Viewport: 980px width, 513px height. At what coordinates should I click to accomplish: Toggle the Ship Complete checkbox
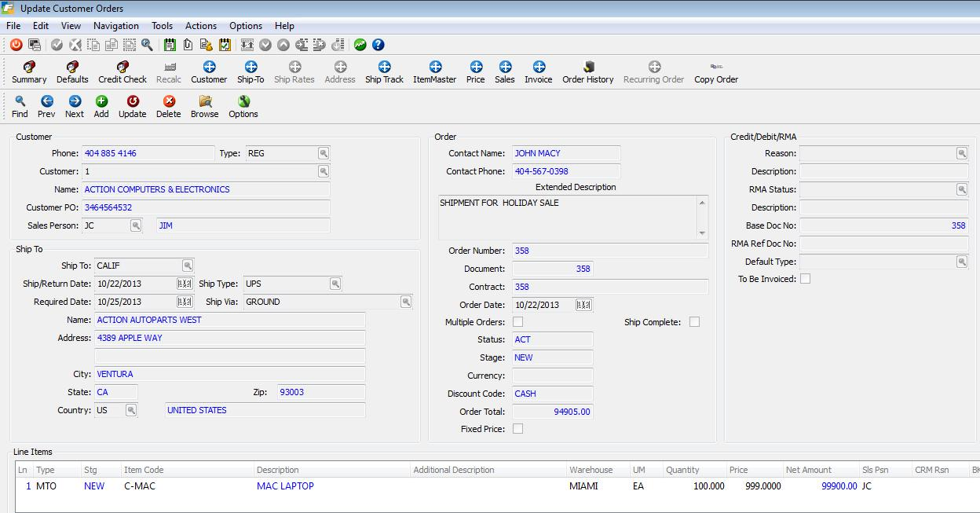click(694, 322)
